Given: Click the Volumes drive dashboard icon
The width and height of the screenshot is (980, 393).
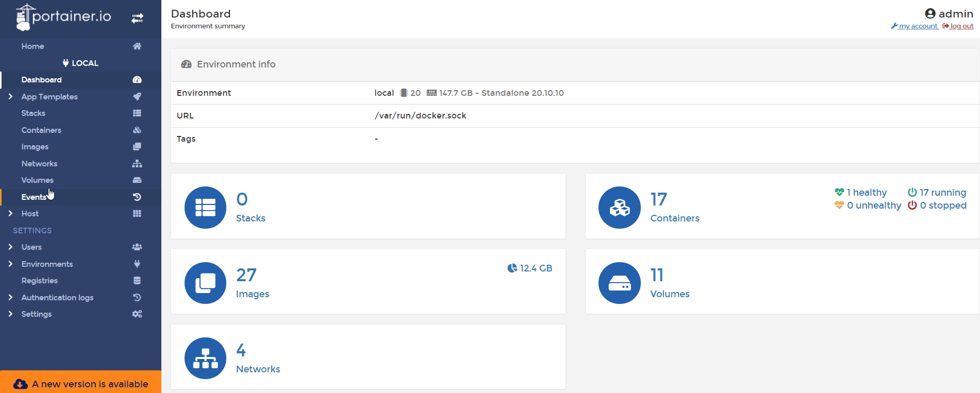Looking at the screenshot, I should 619,283.
